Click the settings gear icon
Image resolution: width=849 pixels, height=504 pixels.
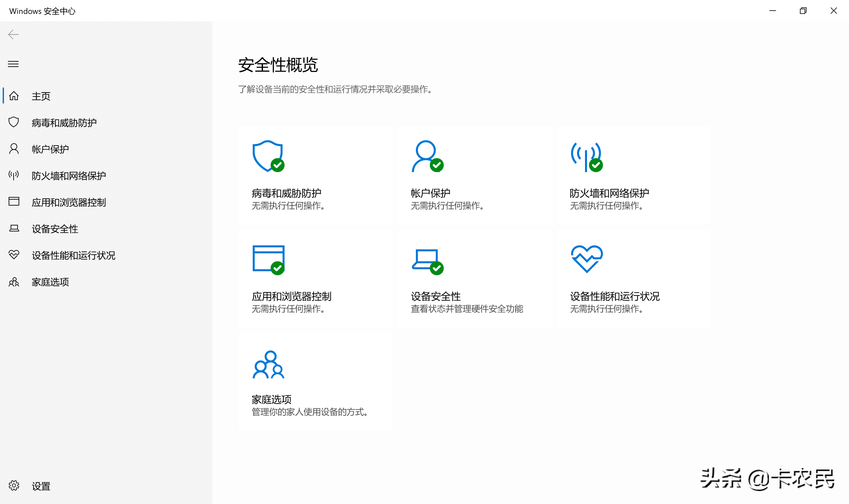click(x=14, y=486)
